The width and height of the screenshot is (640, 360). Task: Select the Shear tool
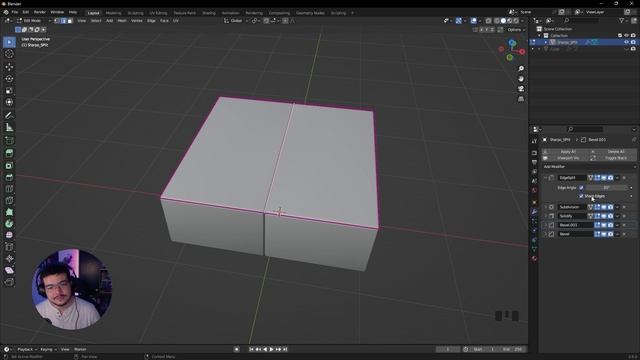pyautogui.click(x=9, y=270)
